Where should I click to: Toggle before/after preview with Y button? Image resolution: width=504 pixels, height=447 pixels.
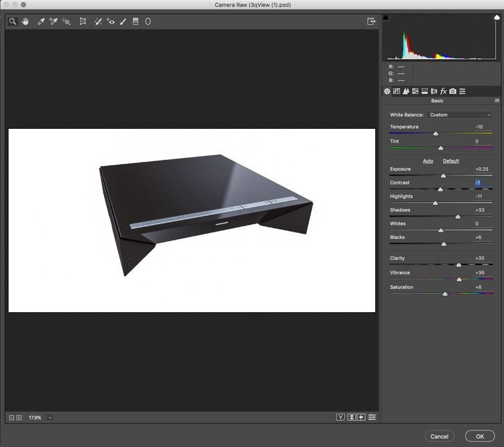[x=341, y=417]
